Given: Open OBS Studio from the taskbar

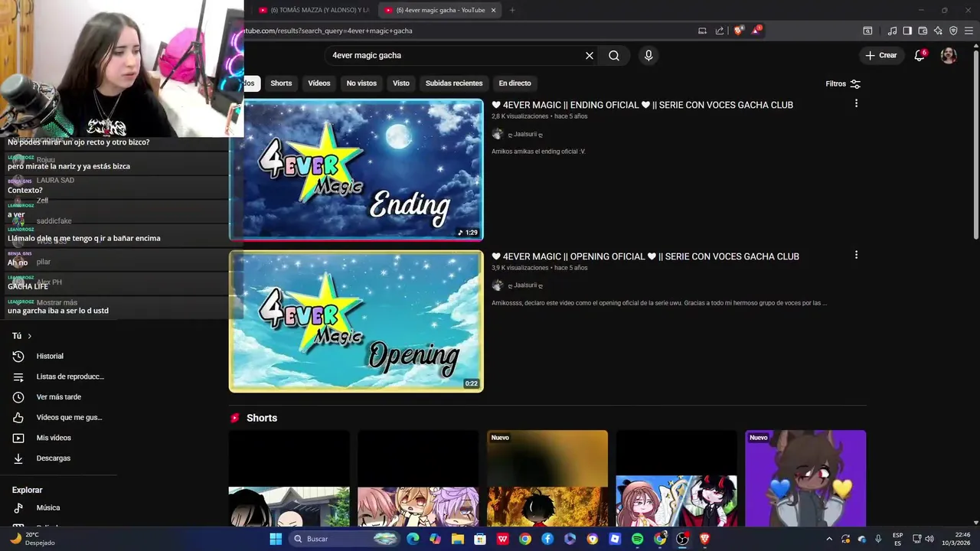Looking at the screenshot, I should coord(682,539).
